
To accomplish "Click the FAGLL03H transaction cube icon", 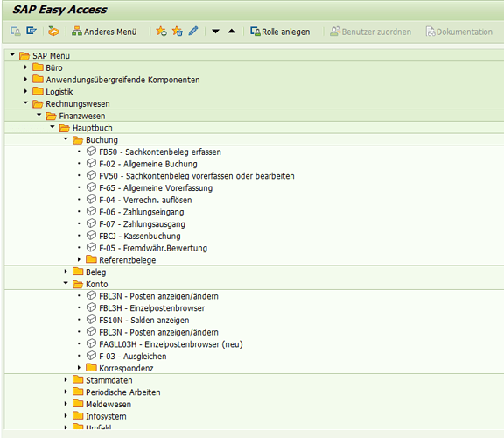I will (91, 343).
